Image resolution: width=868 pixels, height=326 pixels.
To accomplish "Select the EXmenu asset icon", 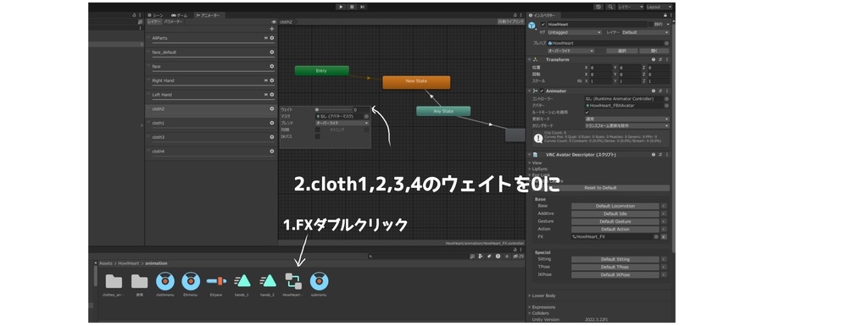I will coord(191,281).
